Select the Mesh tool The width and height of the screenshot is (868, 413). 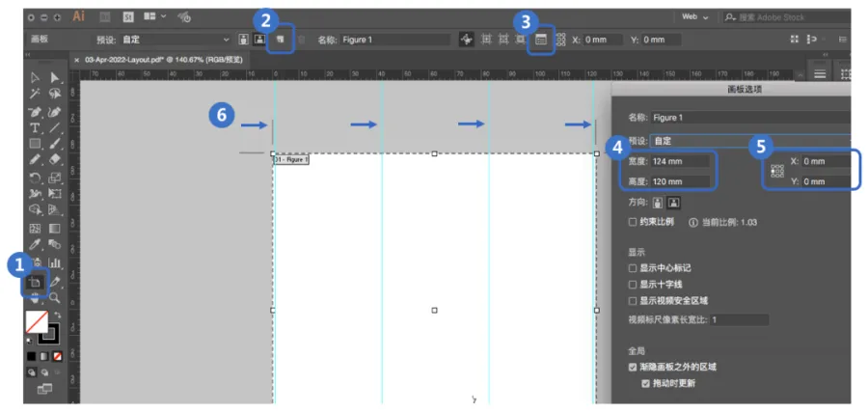(x=36, y=228)
